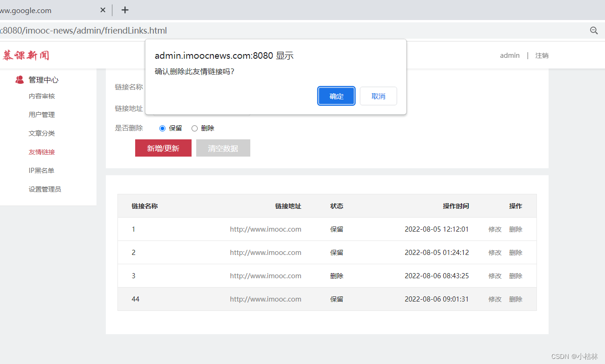The image size is (605, 364).
Task: Log out via the 注销 link
Action: click(542, 55)
